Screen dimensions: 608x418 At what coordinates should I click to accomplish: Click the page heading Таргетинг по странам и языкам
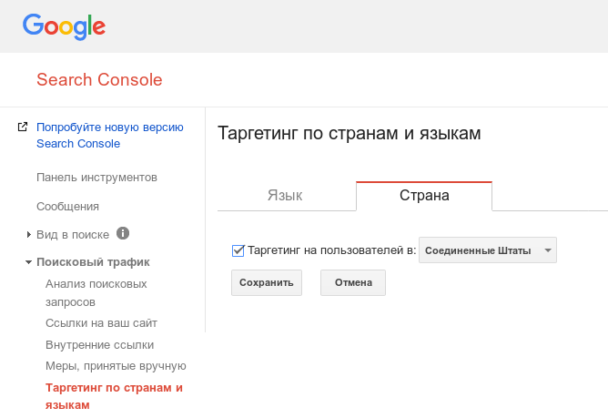click(x=349, y=133)
